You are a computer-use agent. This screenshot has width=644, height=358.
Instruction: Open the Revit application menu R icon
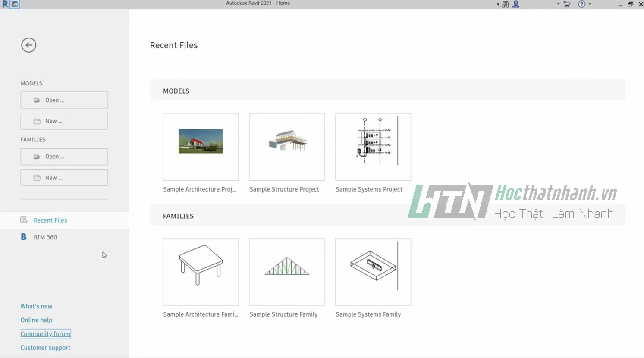(x=5, y=4)
